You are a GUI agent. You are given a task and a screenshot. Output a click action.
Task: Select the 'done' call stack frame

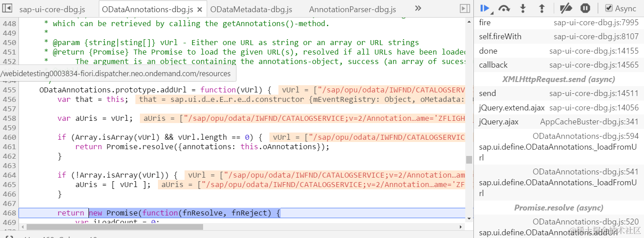tap(488, 51)
